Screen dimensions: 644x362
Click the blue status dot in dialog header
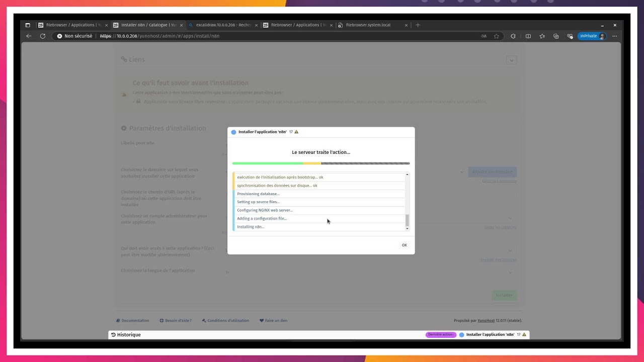[x=233, y=132]
